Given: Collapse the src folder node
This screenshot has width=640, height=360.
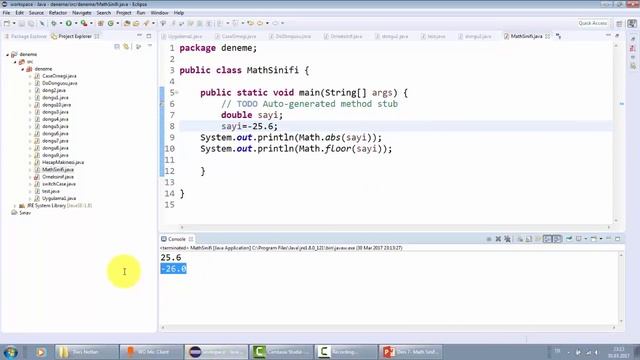Looking at the screenshot, I should tap(15, 62).
